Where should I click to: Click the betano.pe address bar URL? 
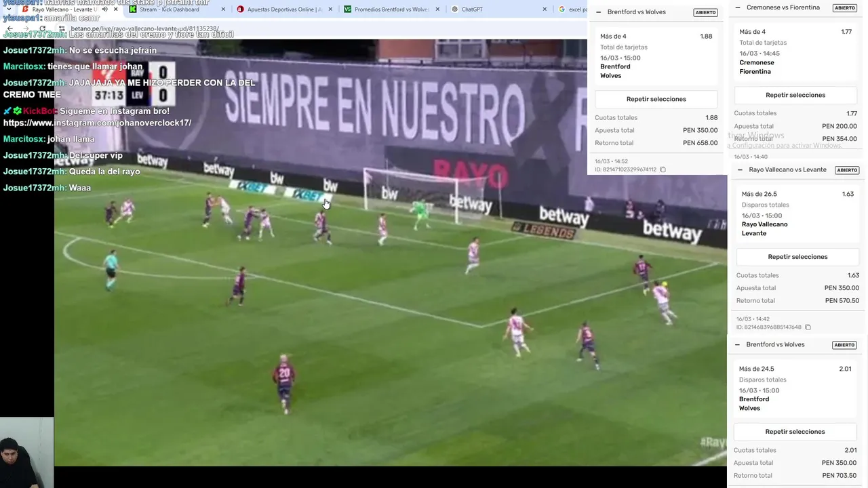tap(144, 29)
